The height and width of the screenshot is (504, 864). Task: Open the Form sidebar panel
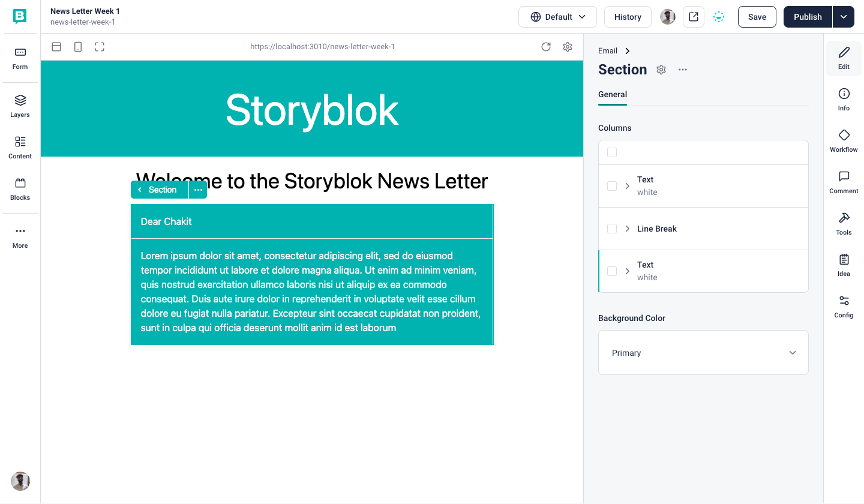[x=20, y=59]
